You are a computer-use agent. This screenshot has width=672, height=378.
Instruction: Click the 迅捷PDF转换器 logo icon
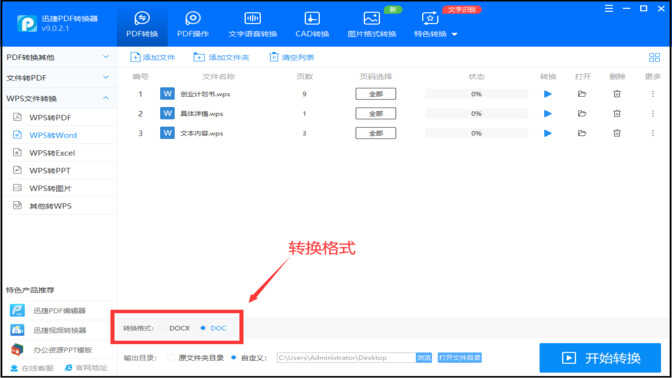[x=27, y=23]
